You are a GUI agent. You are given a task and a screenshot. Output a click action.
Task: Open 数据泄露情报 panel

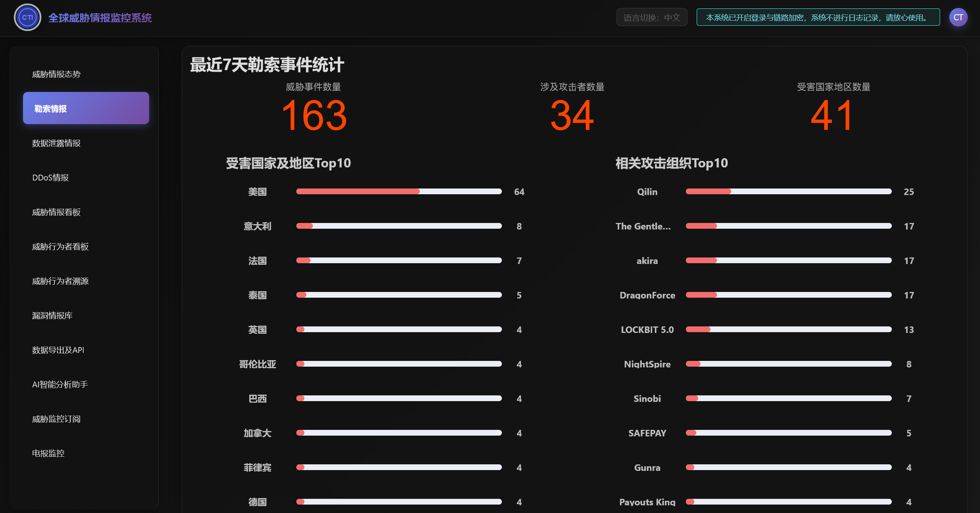[x=56, y=143]
